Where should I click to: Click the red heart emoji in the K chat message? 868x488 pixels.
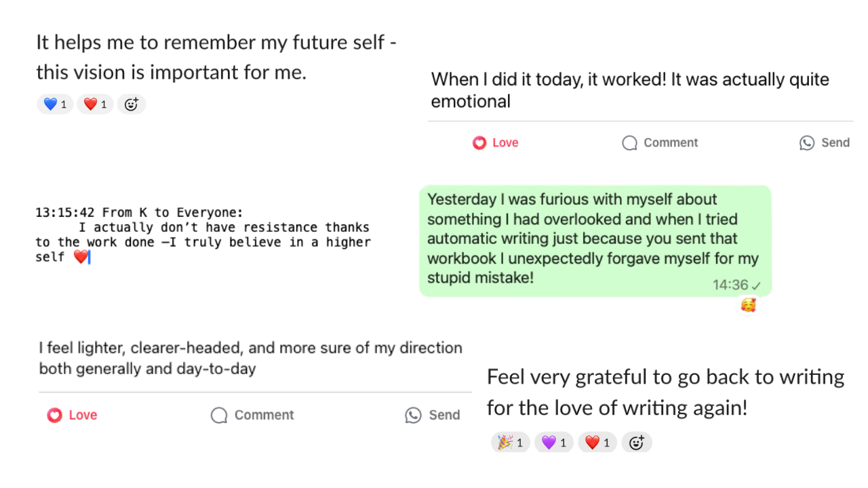[81, 258]
